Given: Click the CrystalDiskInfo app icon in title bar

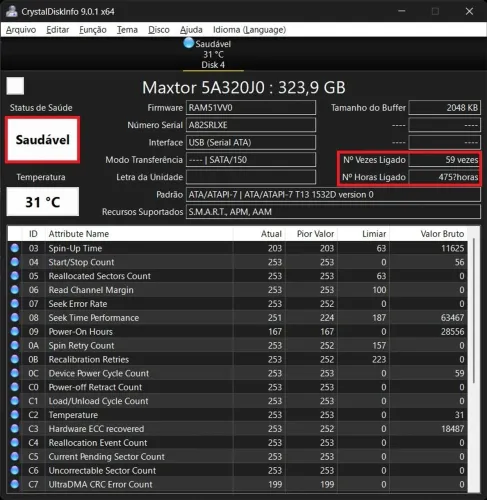Looking at the screenshot, I should coord(11,11).
